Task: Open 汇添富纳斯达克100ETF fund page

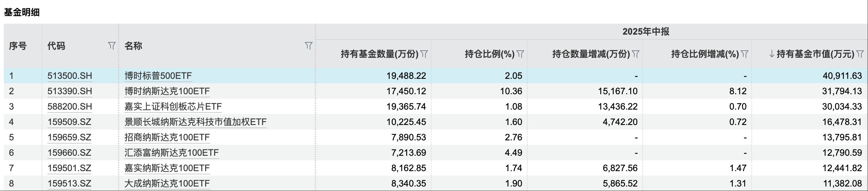Action: (x=171, y=153)
